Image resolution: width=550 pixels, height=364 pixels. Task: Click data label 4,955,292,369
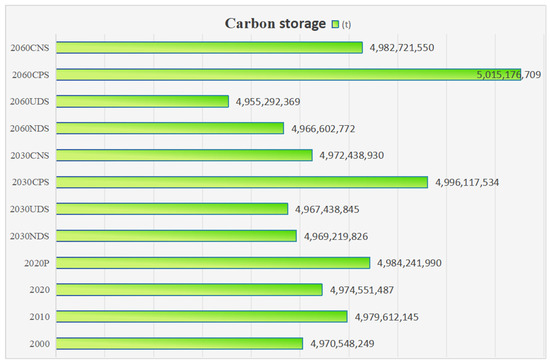pyautogui.click(x=268, y=102)
